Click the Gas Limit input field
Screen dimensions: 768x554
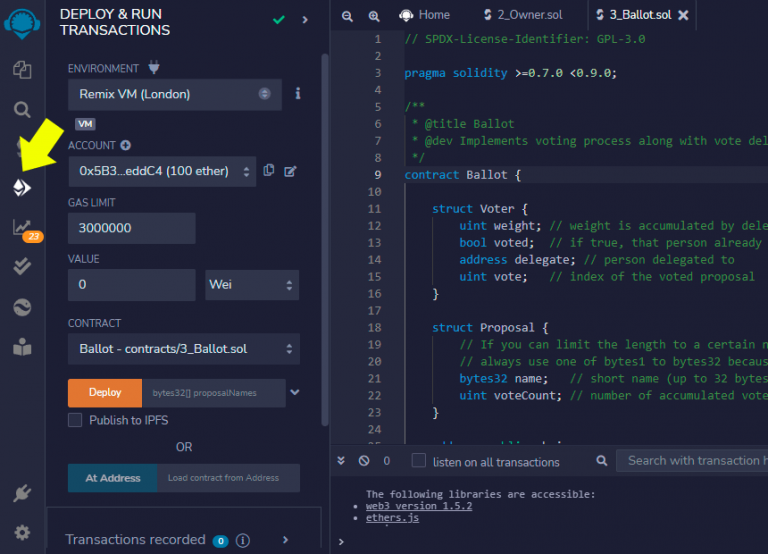pyautogui.click(x=131, y=228)
